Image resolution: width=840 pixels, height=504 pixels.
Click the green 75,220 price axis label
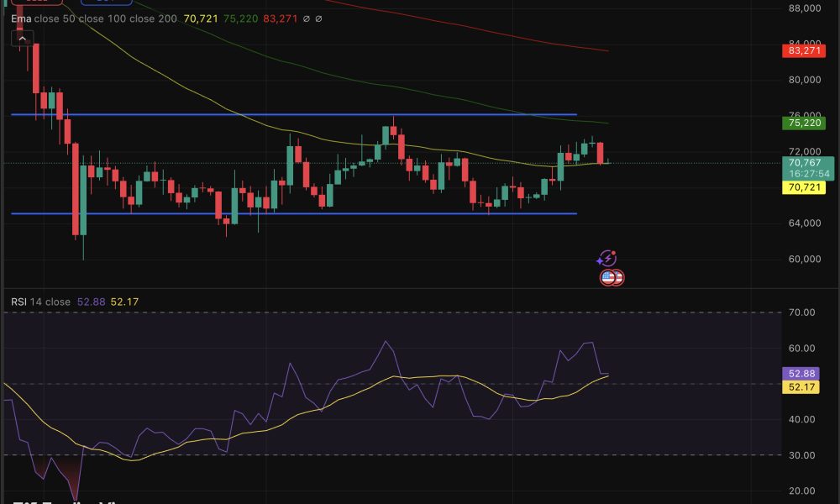(803, 123)
